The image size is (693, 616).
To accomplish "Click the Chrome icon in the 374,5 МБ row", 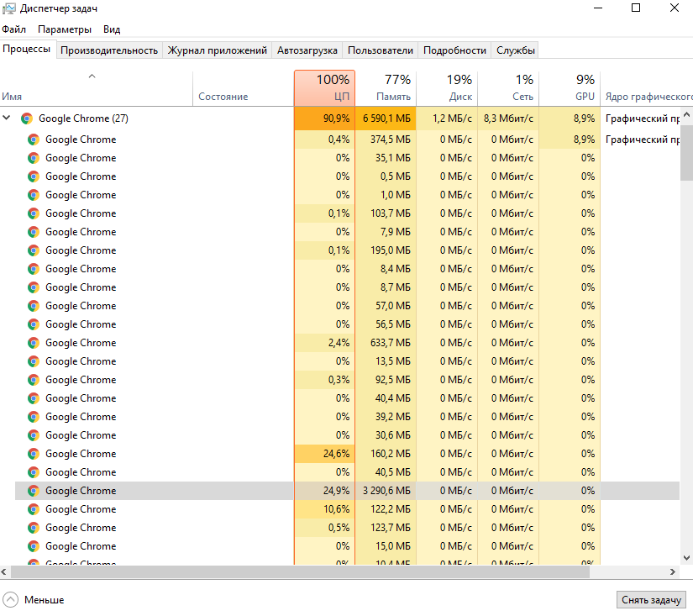I will click(x=33, y=140).
